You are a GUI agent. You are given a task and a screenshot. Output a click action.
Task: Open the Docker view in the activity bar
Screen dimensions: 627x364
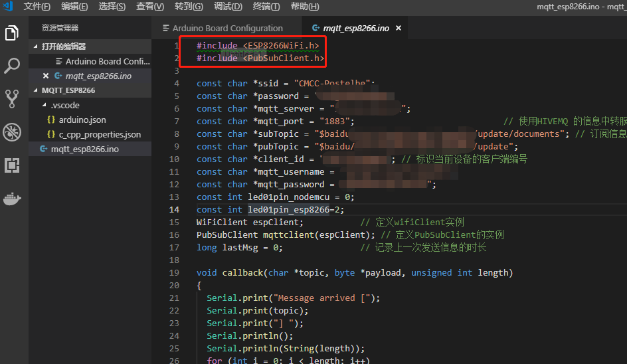click(x=12, y=199)
